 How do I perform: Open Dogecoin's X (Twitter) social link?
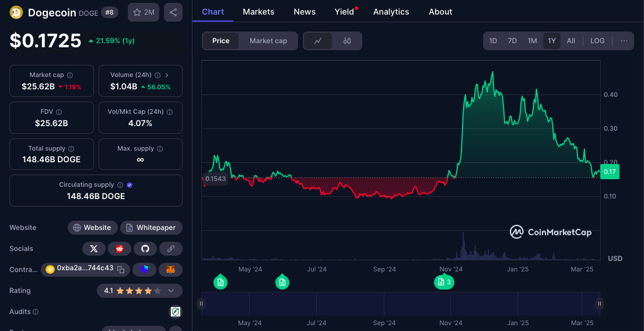pos(94,249)
